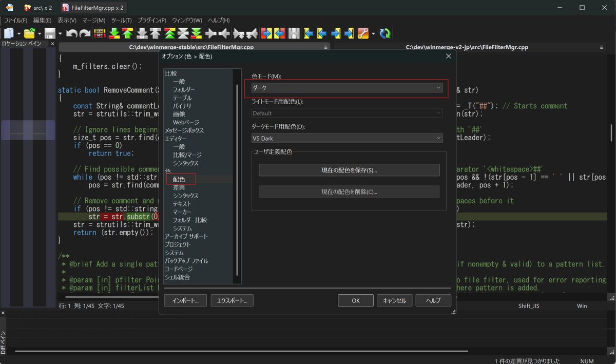Click the gray Auto Merge icon
Viewport: 616px width, 364px height.
click(294, 33)
